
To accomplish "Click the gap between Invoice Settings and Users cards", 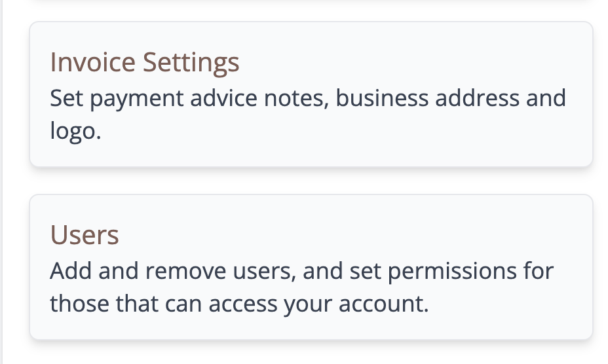I will [x=311, y=181].
